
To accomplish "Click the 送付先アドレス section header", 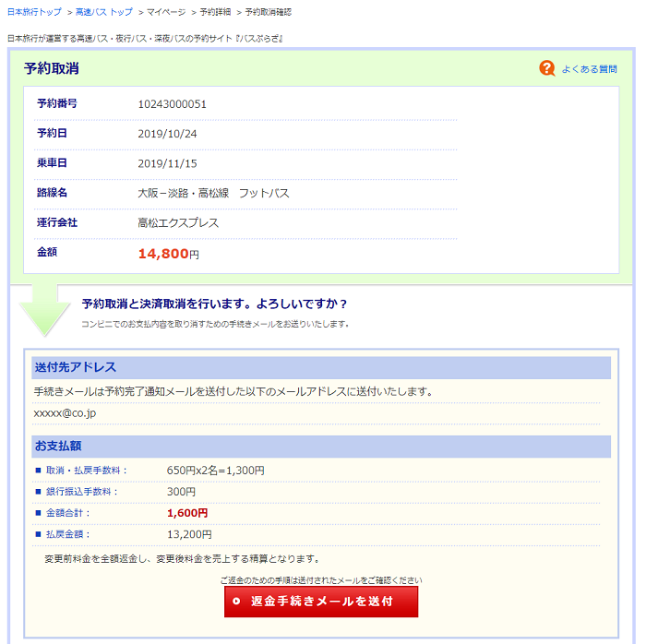I will pyautogui.click(x=320, y=367).
